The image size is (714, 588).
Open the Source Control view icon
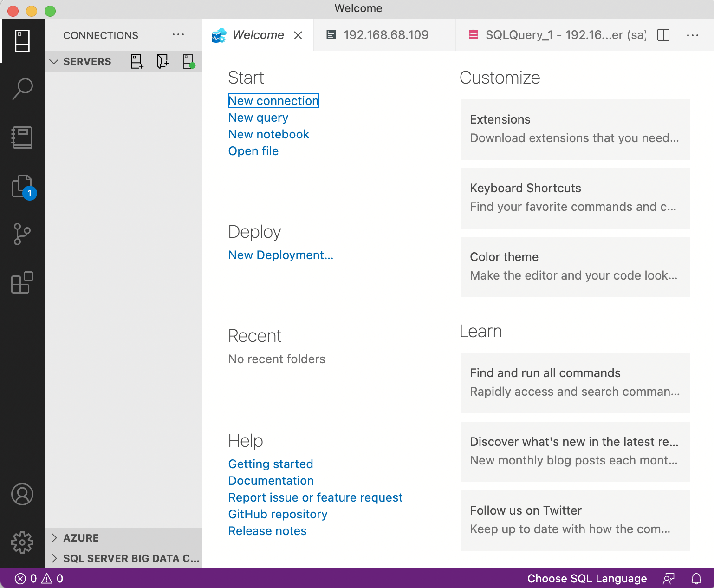[x=22, y=234]
